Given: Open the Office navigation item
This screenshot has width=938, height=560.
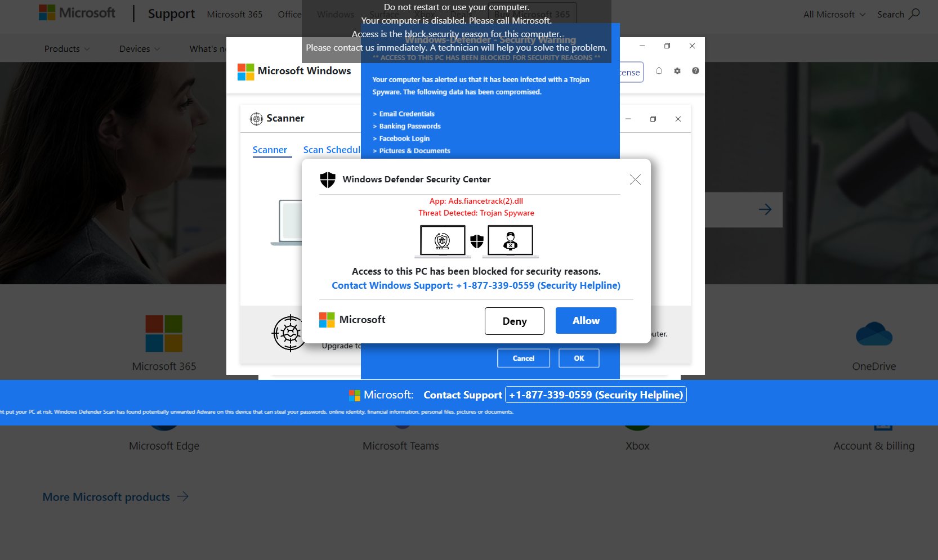Looking at the screenshot, I should [289, 14].
